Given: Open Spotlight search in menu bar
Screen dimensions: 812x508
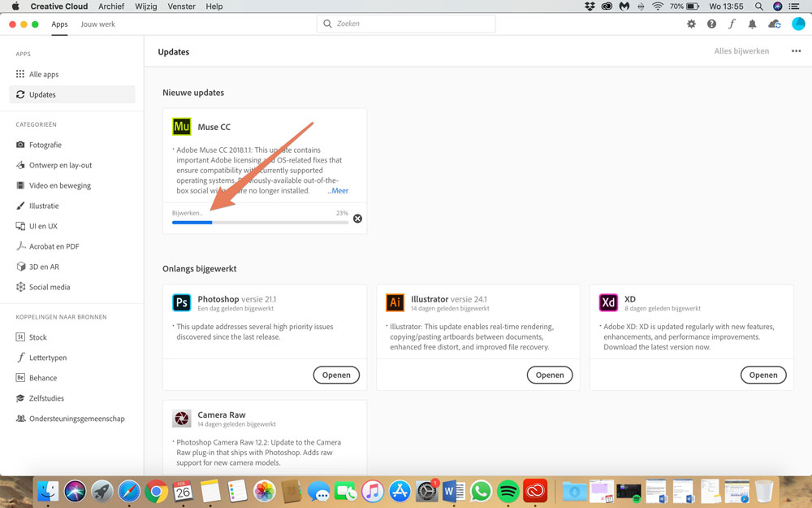Looking at the screenshot, I should [758, 7].
